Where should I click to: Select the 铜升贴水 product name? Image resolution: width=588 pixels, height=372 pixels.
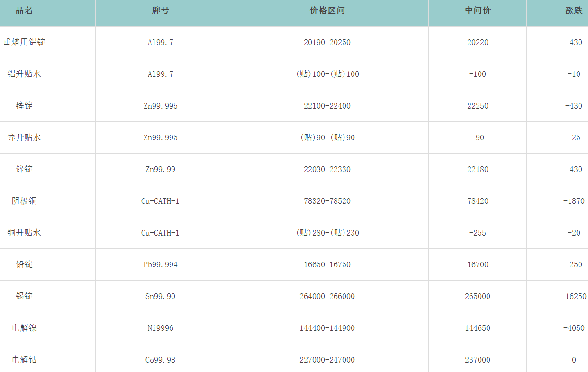[x=24, y=233]
